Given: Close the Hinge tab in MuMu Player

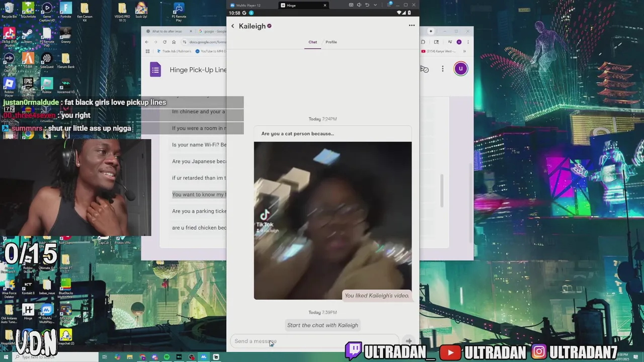Looking at the screenshot, I should (x=325, y=5).
